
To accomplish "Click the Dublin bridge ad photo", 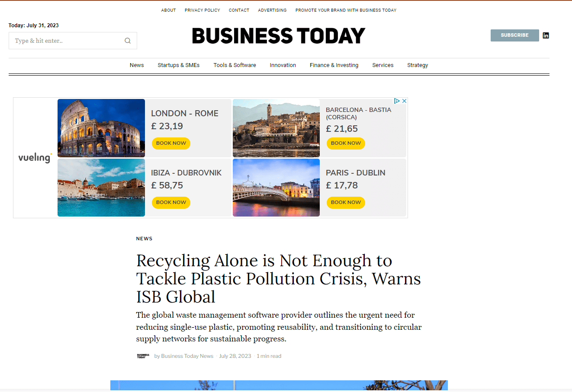I will (x=276, y=188).
